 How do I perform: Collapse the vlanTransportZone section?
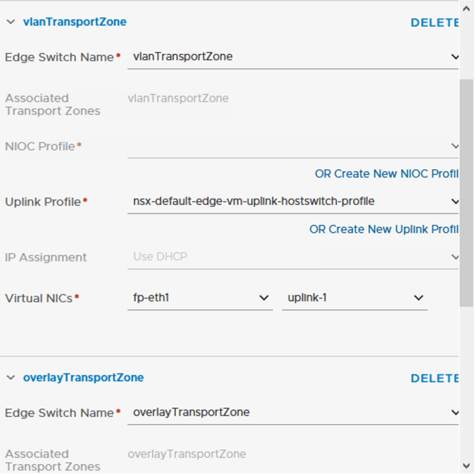(11, 21)
